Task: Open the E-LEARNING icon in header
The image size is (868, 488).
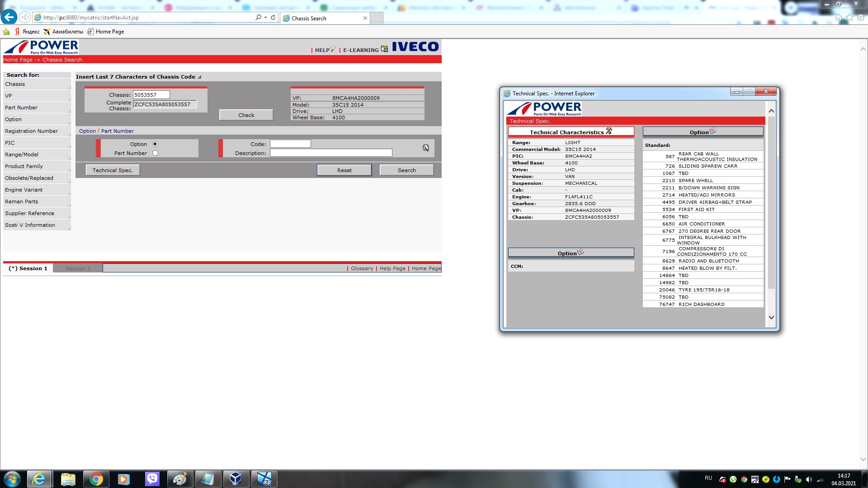Action: click(384, 49)
